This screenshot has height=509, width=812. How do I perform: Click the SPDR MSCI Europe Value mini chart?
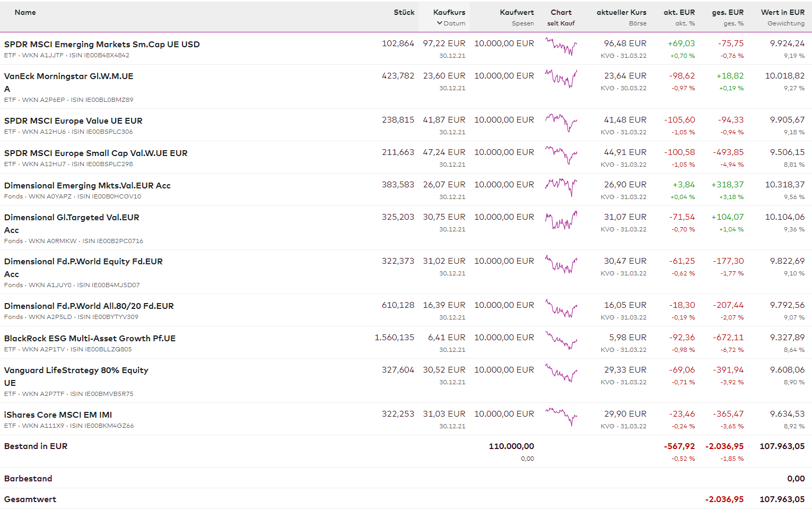(561, 124)
